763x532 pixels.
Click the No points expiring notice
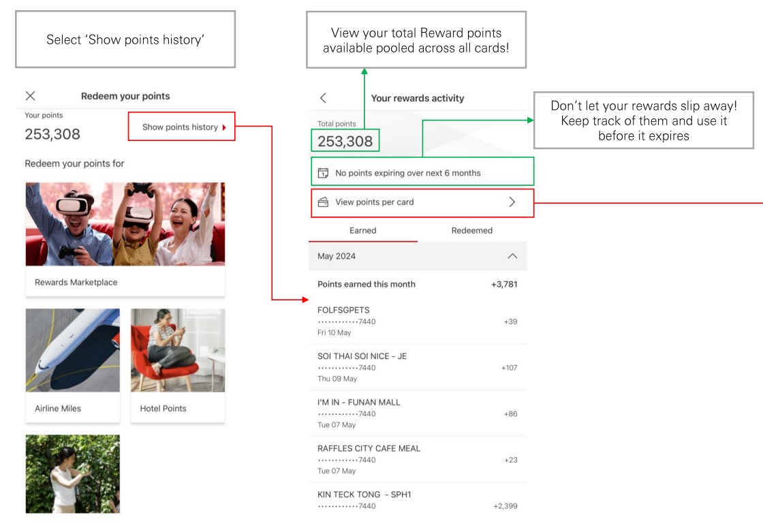click(x=408, y=173)
